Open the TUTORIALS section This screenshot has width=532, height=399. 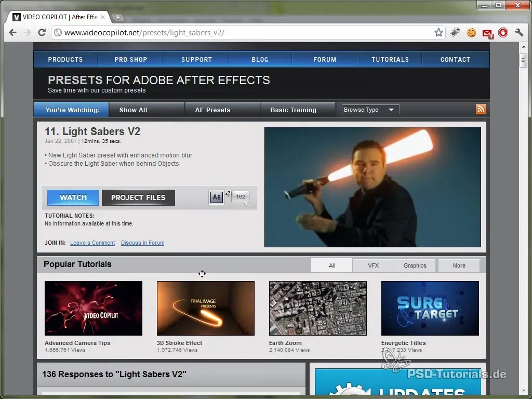390,59
